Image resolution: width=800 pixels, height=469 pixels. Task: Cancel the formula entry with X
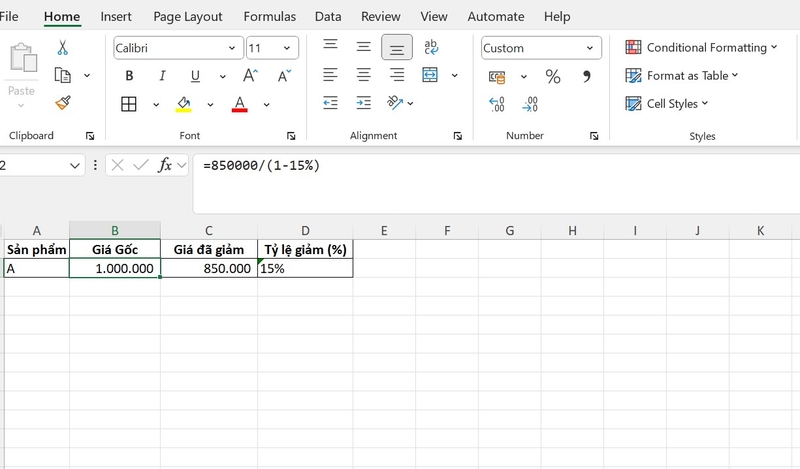click(117, 165)
